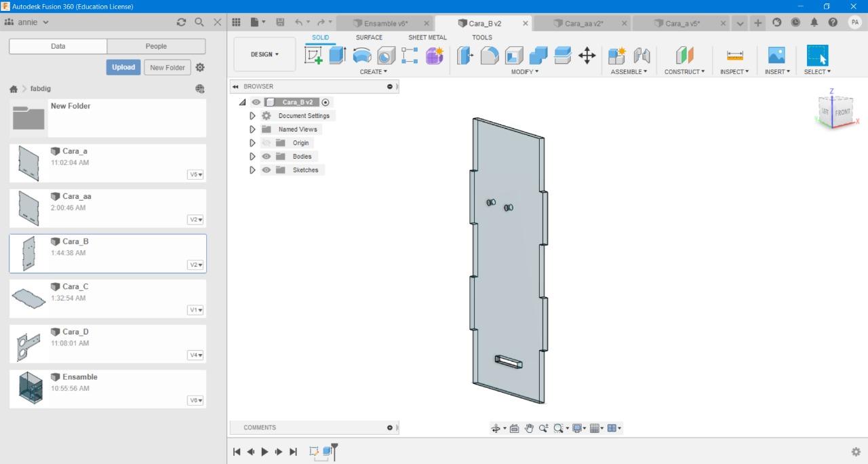Screen dimensions: 868x464
Task: Switch to the TOOLS tab
Action: click(x=482, y=37)
